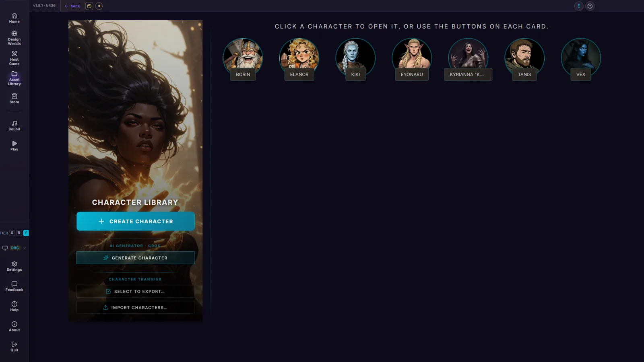The height and width of the screenshot is (362, 644).
Task: Select the R tier toggle
Action: [x=19, y=233]
